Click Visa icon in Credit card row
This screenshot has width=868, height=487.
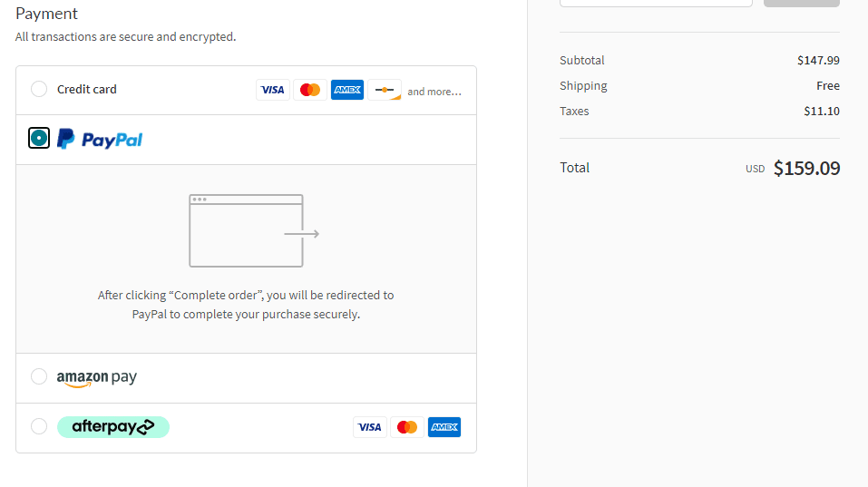(x=272, y=90)
